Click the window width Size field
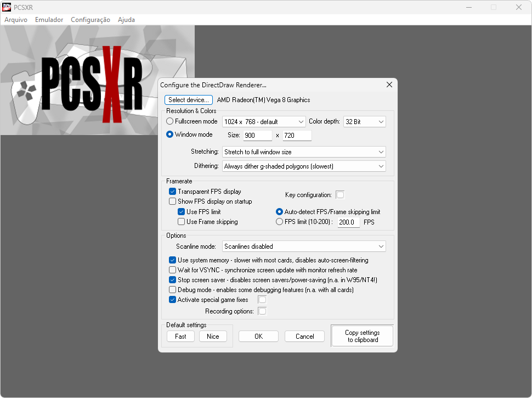This screenshot has width=532, height=398. pos(258,136)
